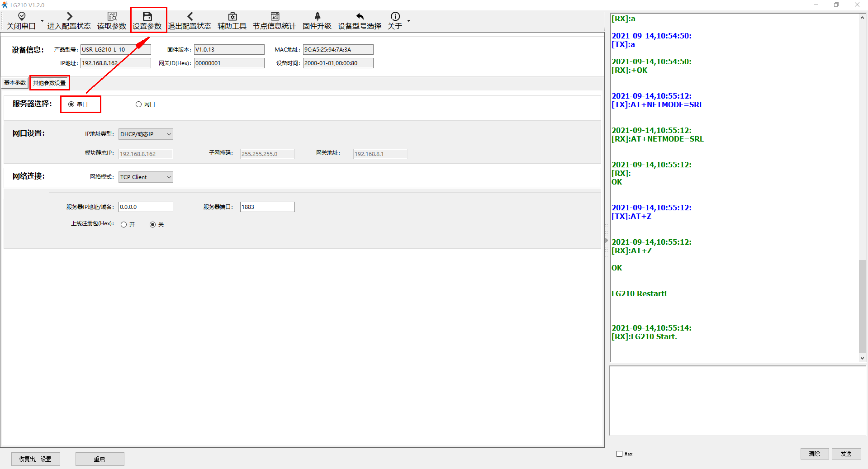
Task: Open 辅助工具 (auxiliary tools) from the toolbar
Action: [x=232, y=17]
